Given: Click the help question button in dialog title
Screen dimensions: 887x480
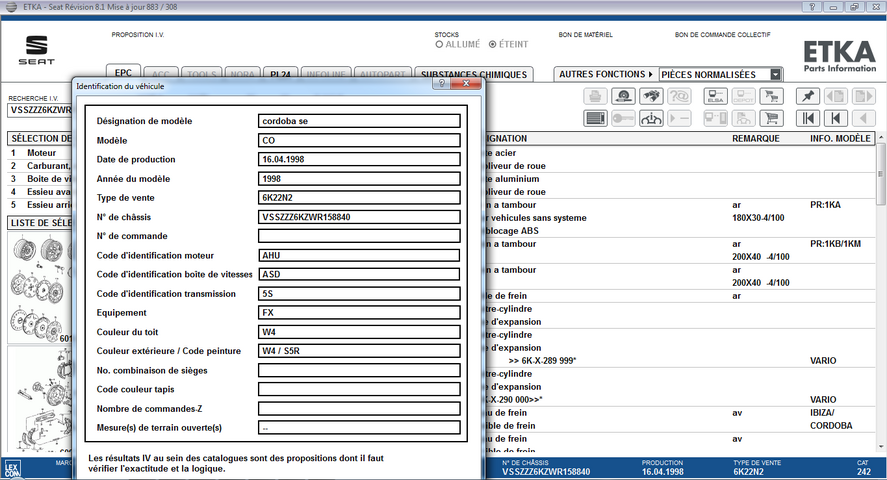Looking at the screenshot, I should pyautogui.click(x=441, y=84).
